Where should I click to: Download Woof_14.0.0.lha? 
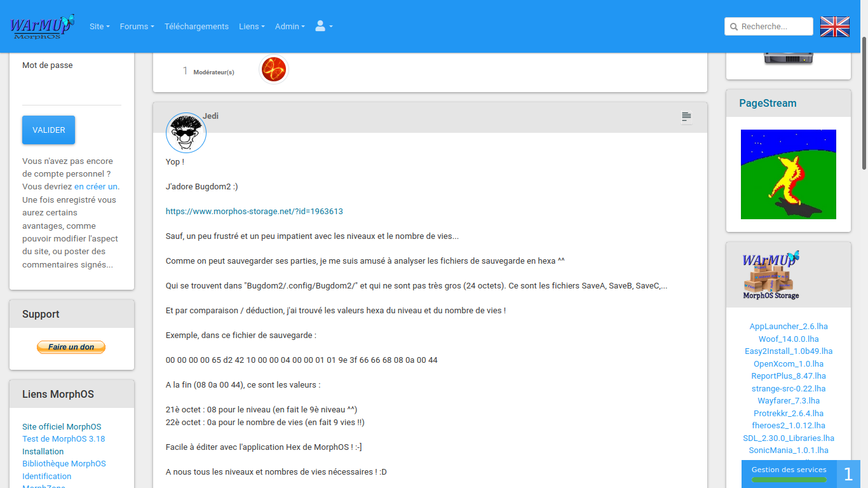pyautogui.click(x=789, y=339)
